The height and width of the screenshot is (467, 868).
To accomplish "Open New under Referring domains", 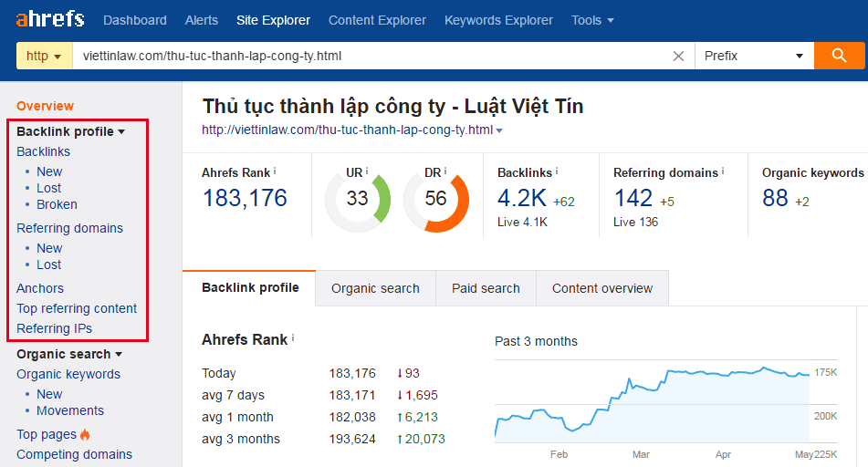I will click(49, 248).
